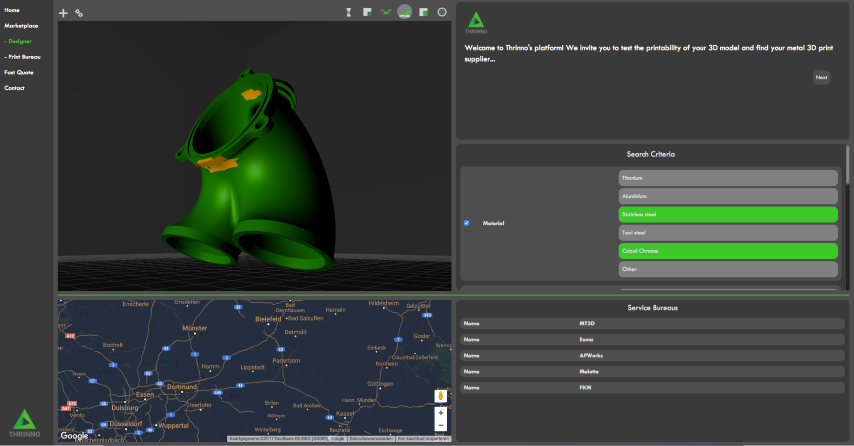Deselect the Stainless steel material option
This screenshot has height=446, width=854.
pos(727,214)
